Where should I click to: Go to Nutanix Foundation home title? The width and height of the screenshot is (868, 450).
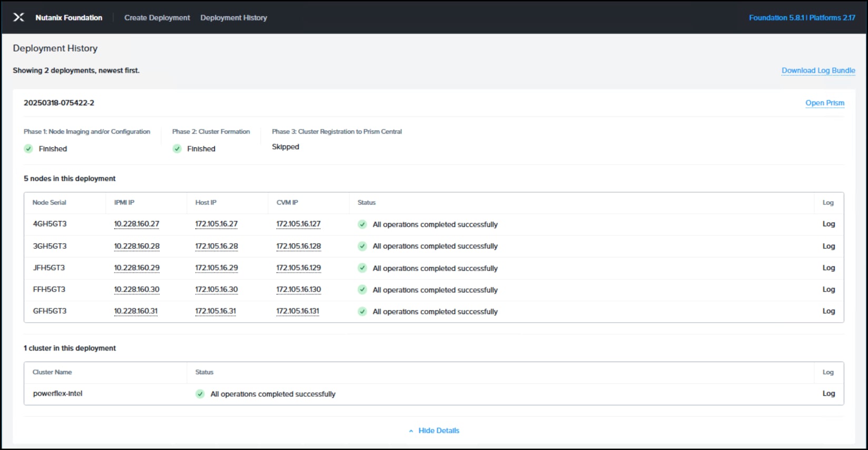69,17
